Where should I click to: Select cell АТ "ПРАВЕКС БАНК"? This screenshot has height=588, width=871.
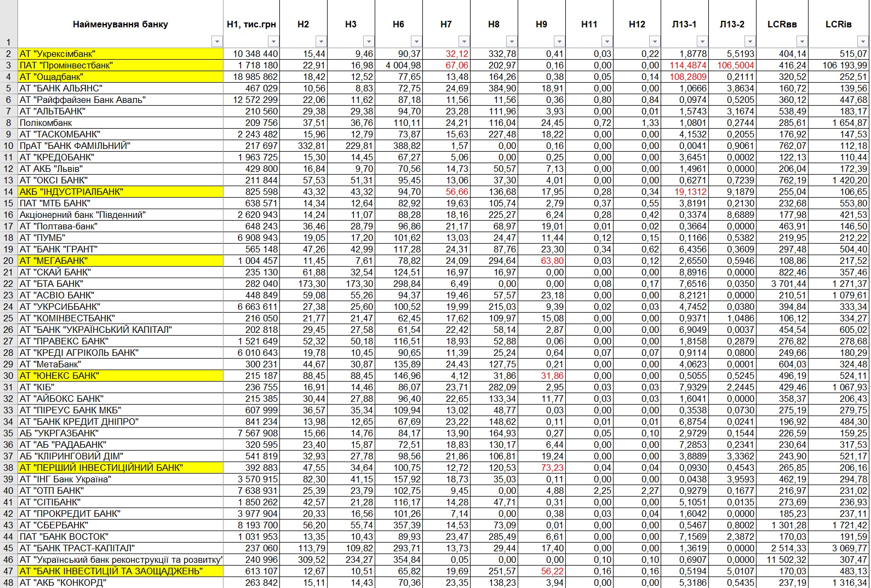(121, 341)
